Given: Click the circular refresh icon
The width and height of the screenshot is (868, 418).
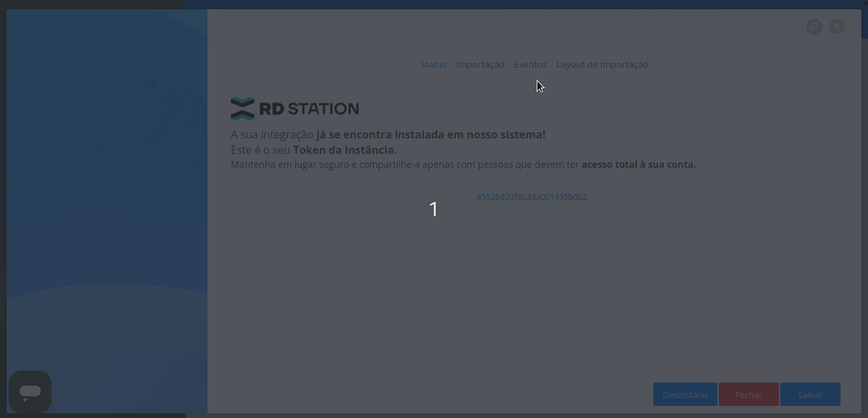Looking at the screenshot, I should click(x=814, y=26).
